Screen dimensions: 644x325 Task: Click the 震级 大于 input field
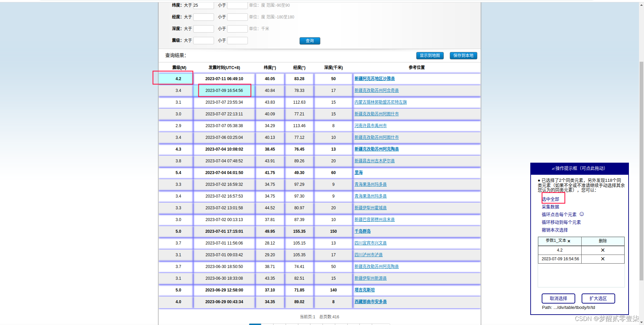tap(203, 41)
